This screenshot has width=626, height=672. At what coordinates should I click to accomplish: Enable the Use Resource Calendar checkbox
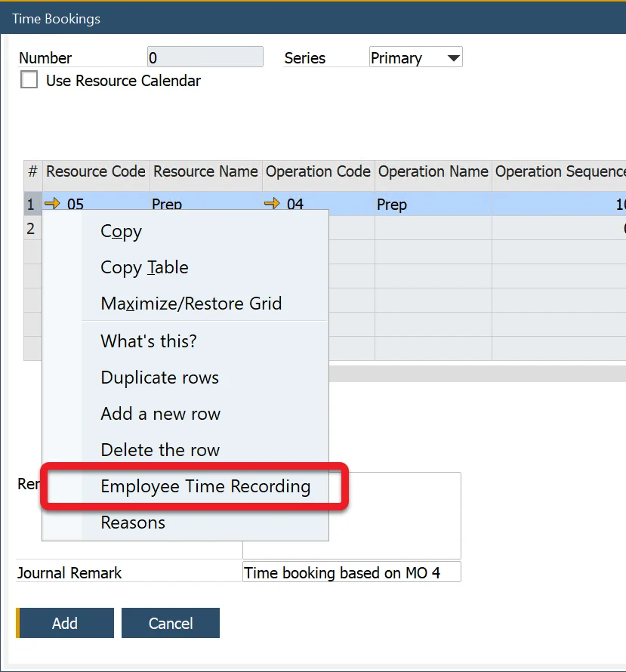point(28,79)
